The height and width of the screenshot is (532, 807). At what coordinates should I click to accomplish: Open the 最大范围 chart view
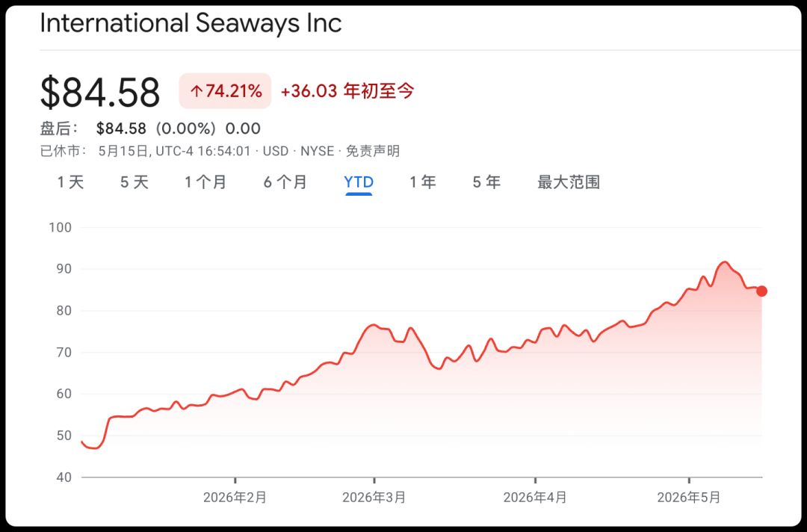click(x=569, y=182)
